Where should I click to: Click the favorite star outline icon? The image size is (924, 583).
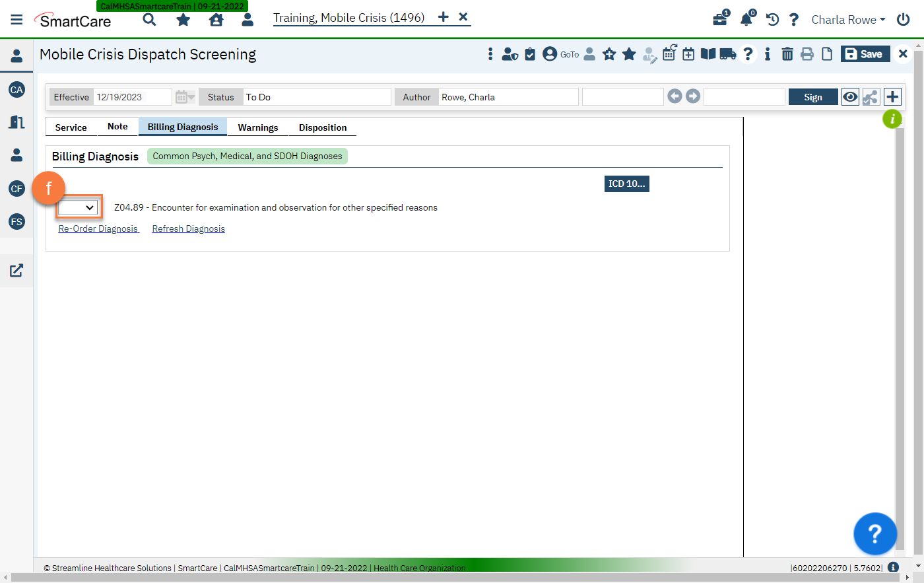tap(609, 53)
